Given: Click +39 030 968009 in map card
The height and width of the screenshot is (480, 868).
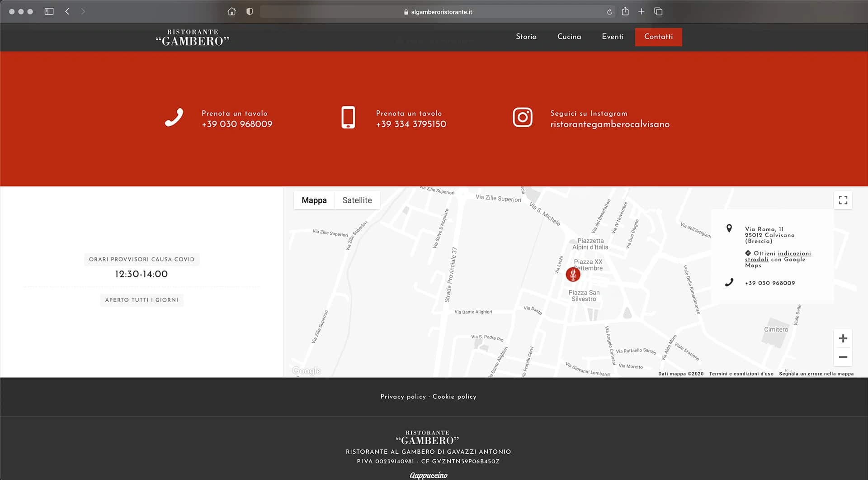Looking at the screenshot, I should [770, 283].
